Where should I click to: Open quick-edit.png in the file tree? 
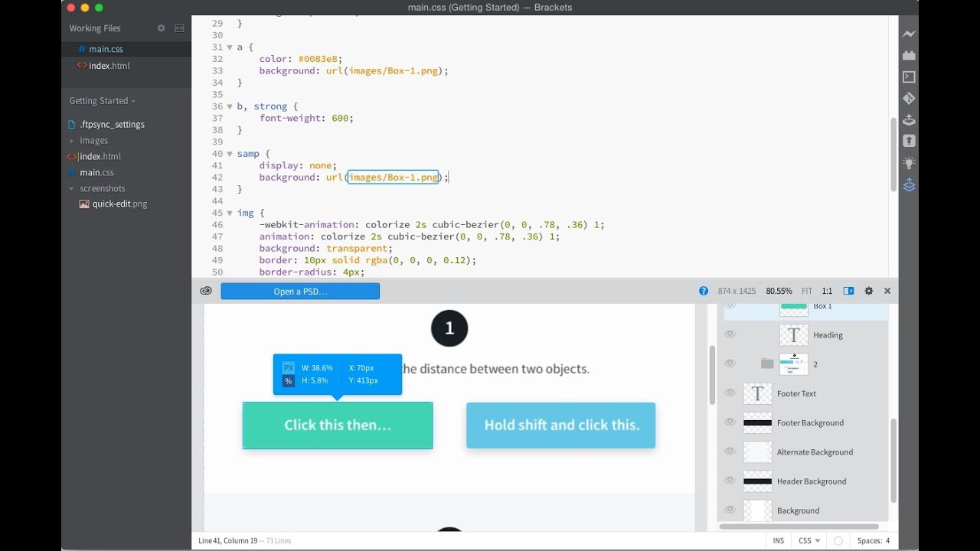pyautogui.click(x=119, y=204)
